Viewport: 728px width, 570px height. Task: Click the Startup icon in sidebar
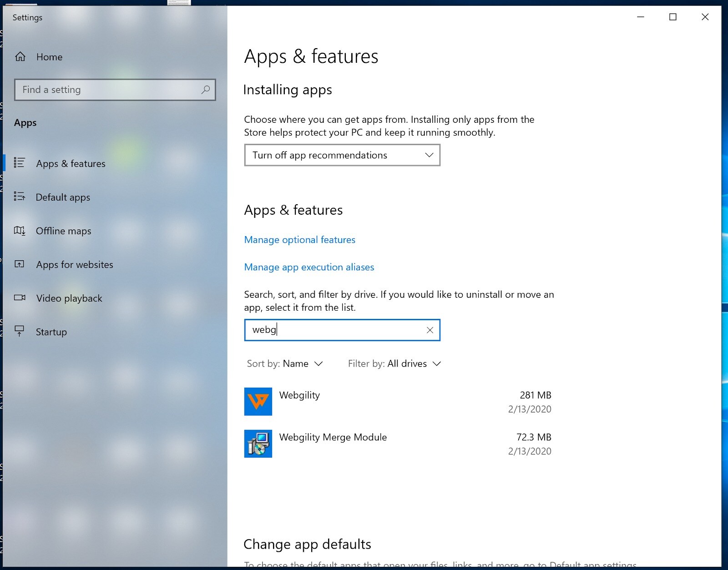click(x=20, y=331)
